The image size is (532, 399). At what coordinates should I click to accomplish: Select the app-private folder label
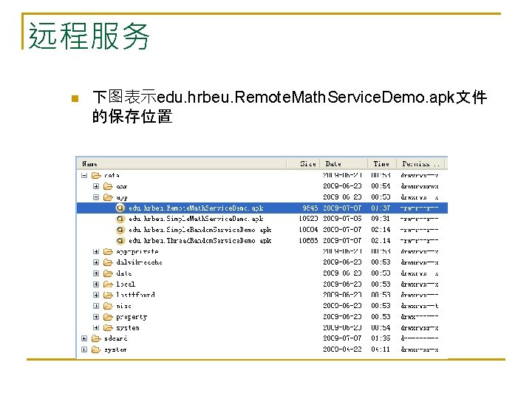137,252
